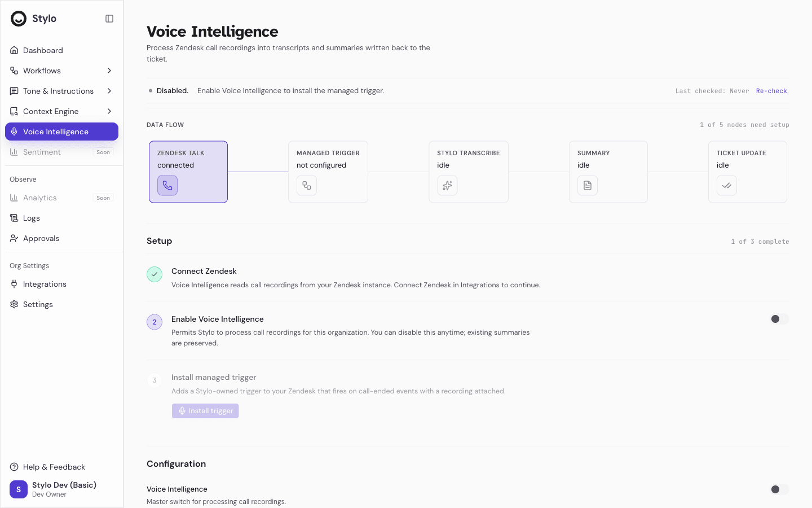Click the '1 of 3 complete' text

(760, 242)
